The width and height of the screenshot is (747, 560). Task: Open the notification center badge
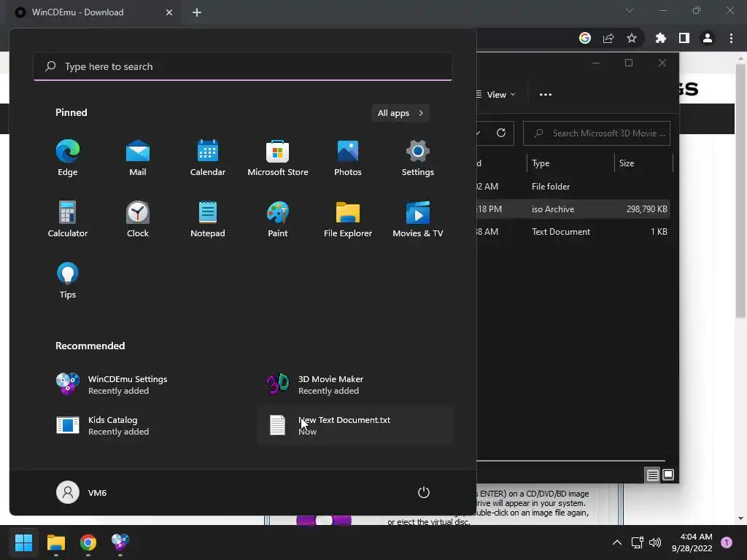pyautogui.click(x=727, y=542)
